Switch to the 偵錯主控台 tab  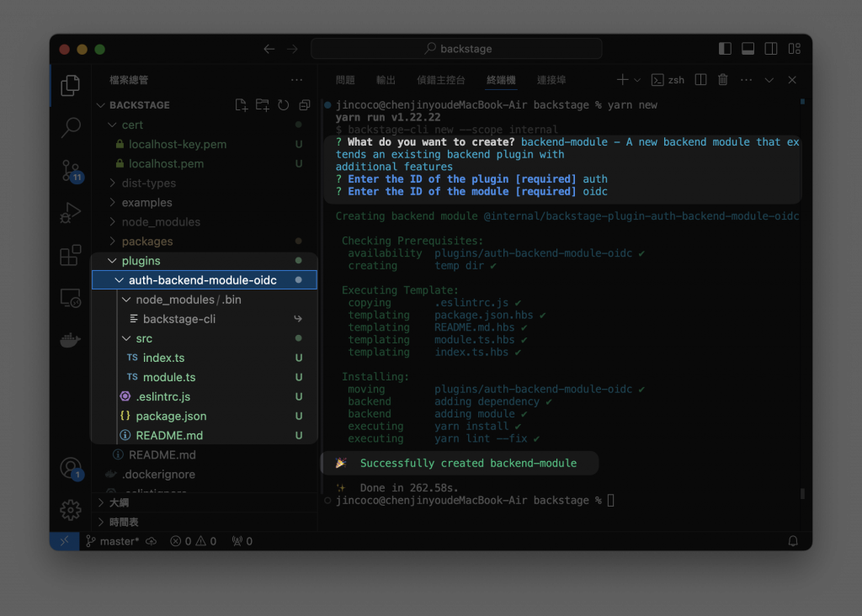click(x=441, y=80)
